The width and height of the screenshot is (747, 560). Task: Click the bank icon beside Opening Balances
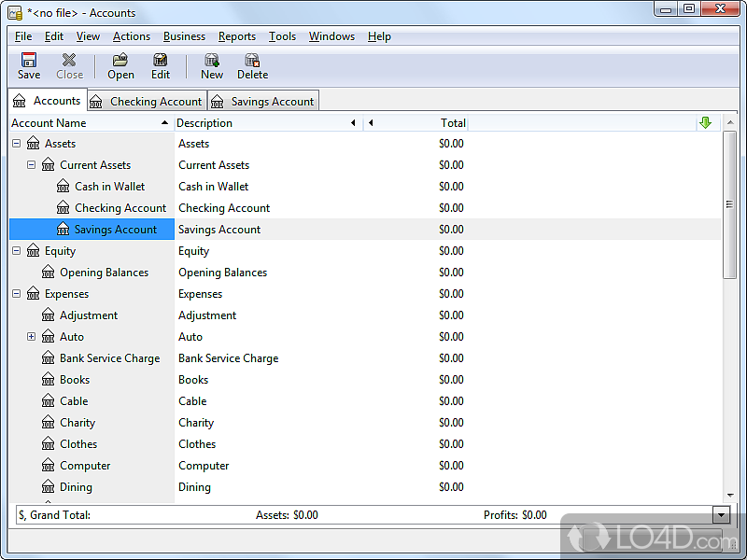click(x=49, y=272)
